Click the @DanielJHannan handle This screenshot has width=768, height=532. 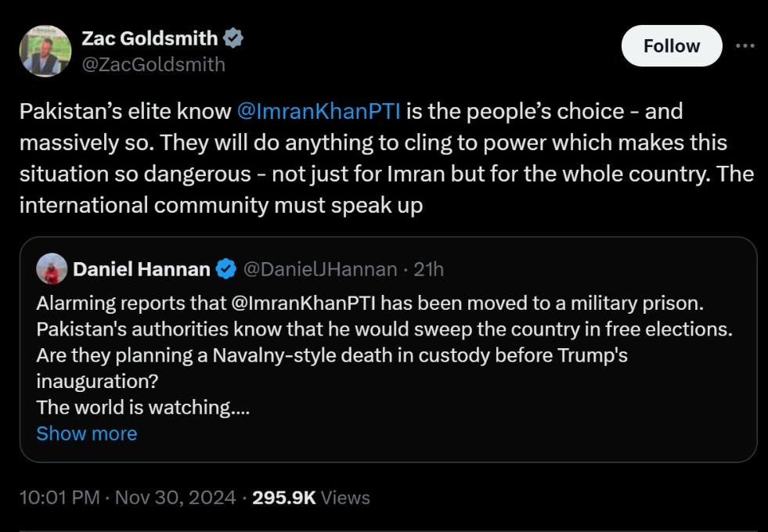[320, 270]
